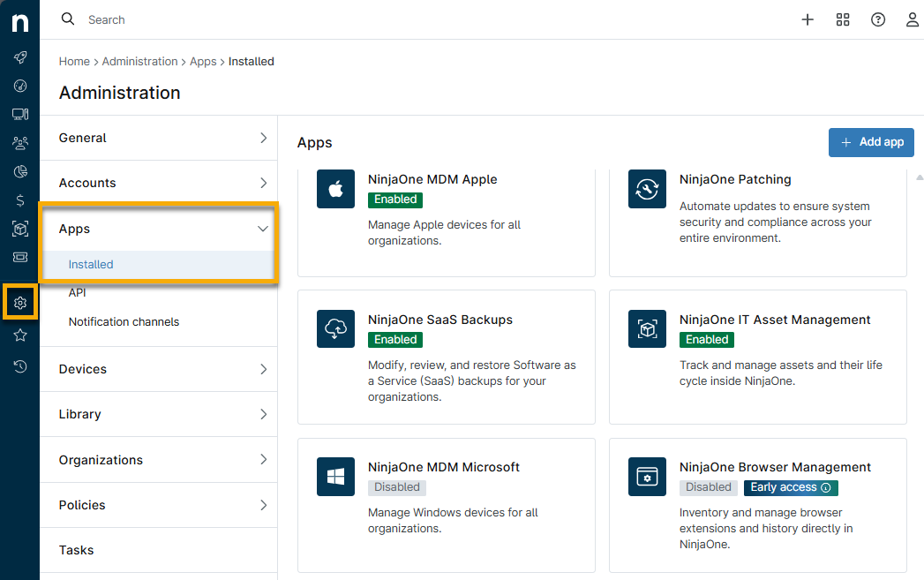Viewport: 924px width, 580px height.
Task: Expand the Devices section chevron
Action: (x=263, y=369)
